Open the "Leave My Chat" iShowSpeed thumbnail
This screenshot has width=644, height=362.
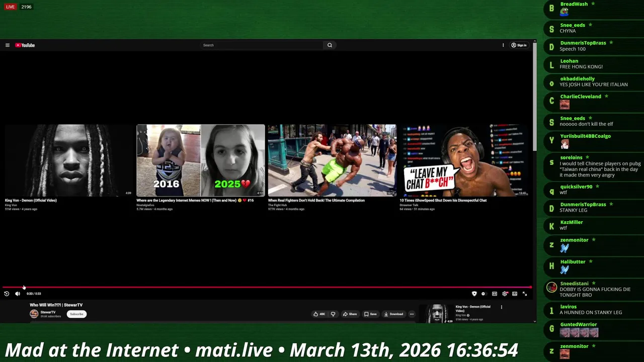point(463,160)
